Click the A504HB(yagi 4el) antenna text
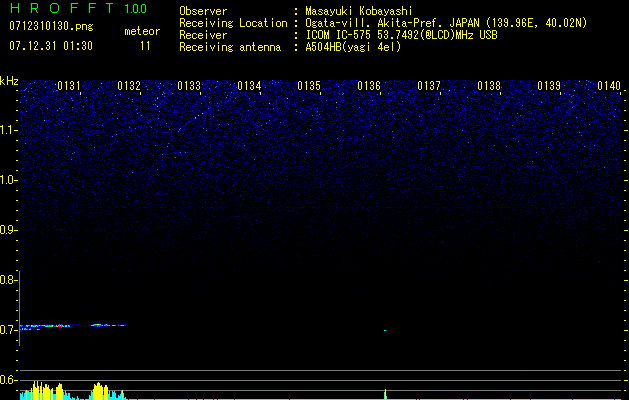Screen dimensions: 629x400 (x=353, y=47)
